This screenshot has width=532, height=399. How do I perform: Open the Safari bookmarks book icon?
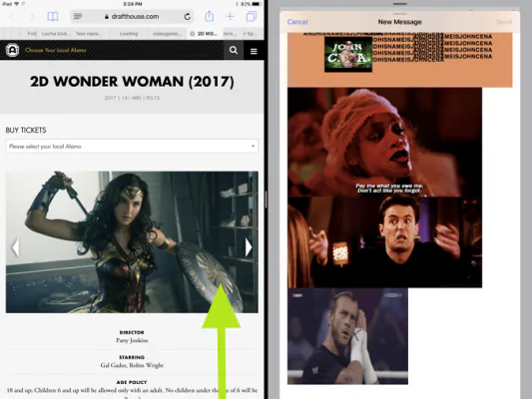click(53, 16)
